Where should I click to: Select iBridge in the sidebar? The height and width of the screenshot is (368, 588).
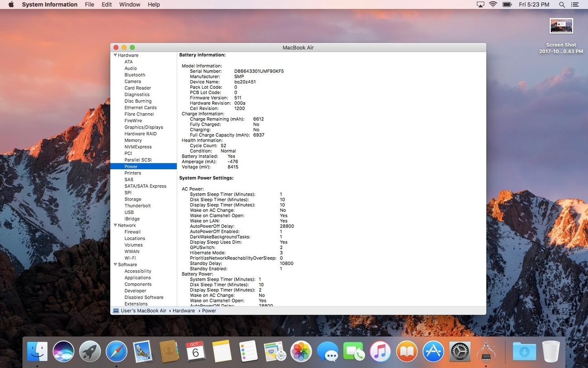(x=132, y=219)
